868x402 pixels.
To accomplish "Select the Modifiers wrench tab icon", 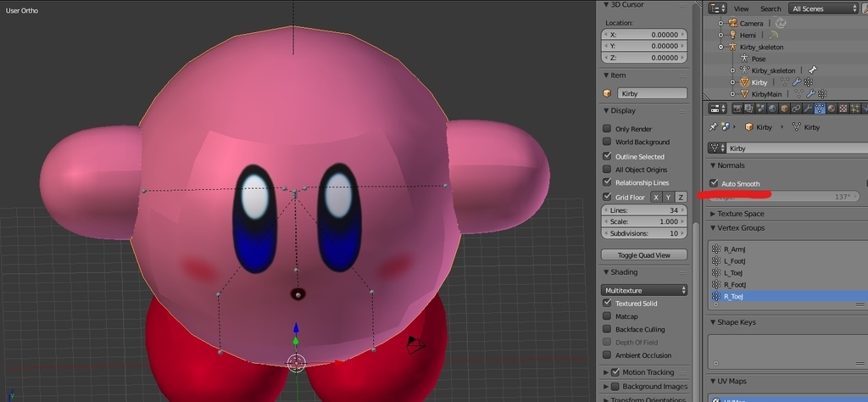I will click(808, 109).
